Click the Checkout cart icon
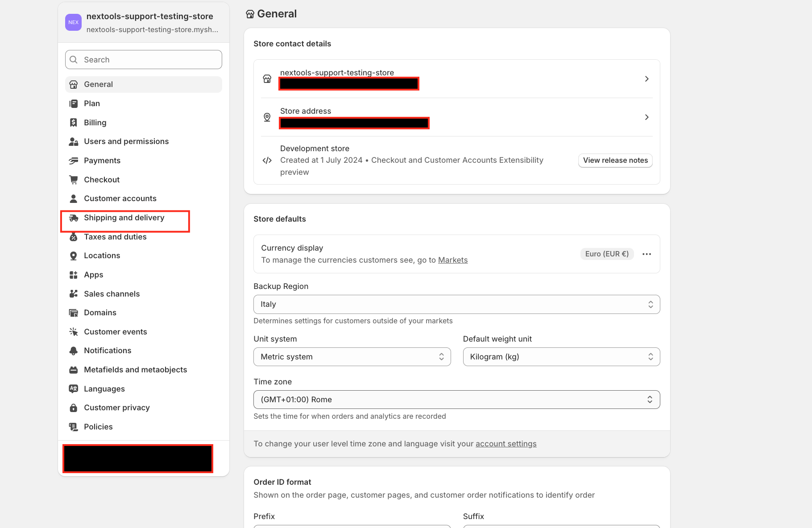812x528 pixels. 74,180
